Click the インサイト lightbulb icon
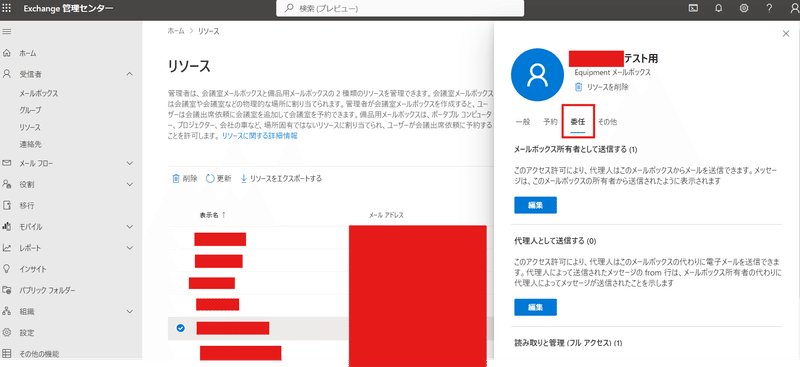The width and height of the screenshot is (800, 367). [7, 269]
